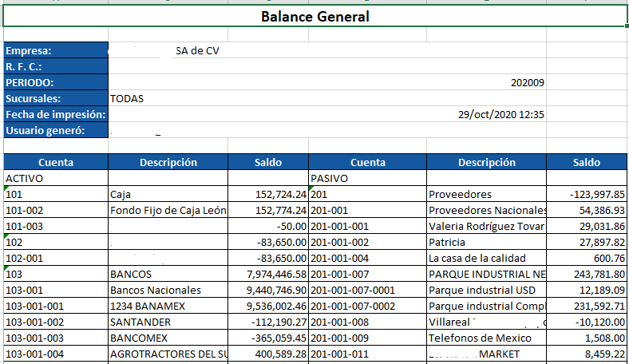Image resolution: width=629 pixels, height=364 pixels.
Task: Click account cell 101-003
Action: click(x=56, y=226)
